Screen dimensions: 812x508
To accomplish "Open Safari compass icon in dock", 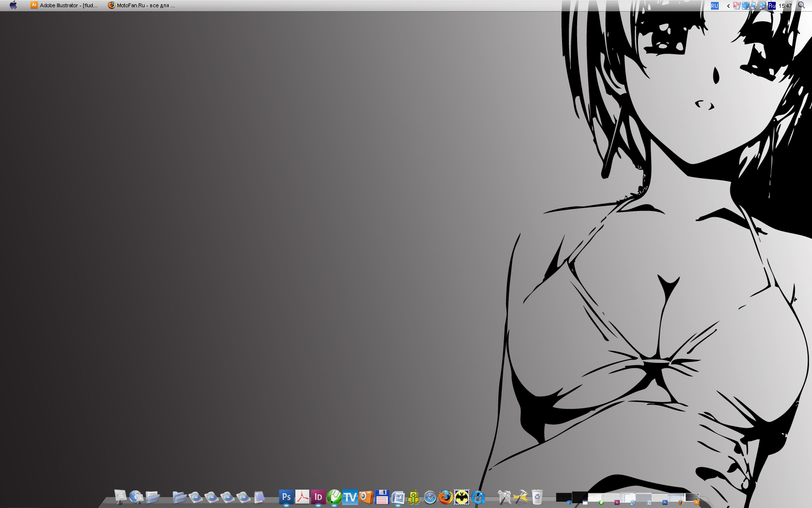I will [x=430, y=497].
